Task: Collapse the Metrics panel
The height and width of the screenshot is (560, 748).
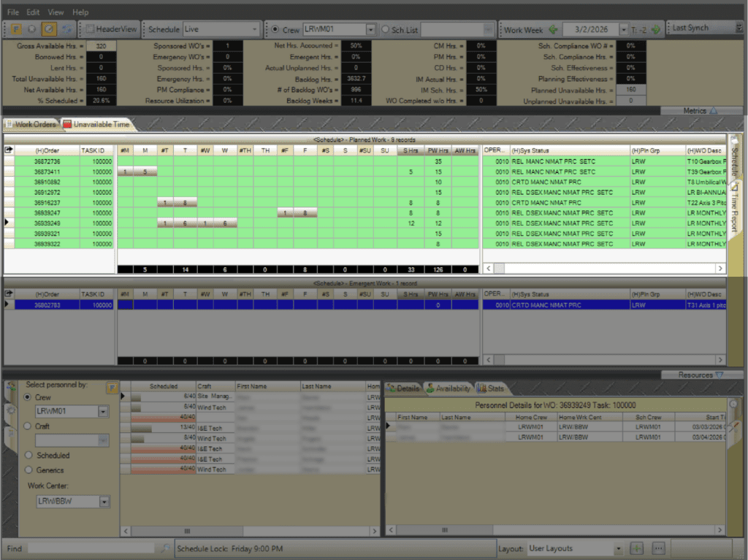Action: click(x=713, y=111)
